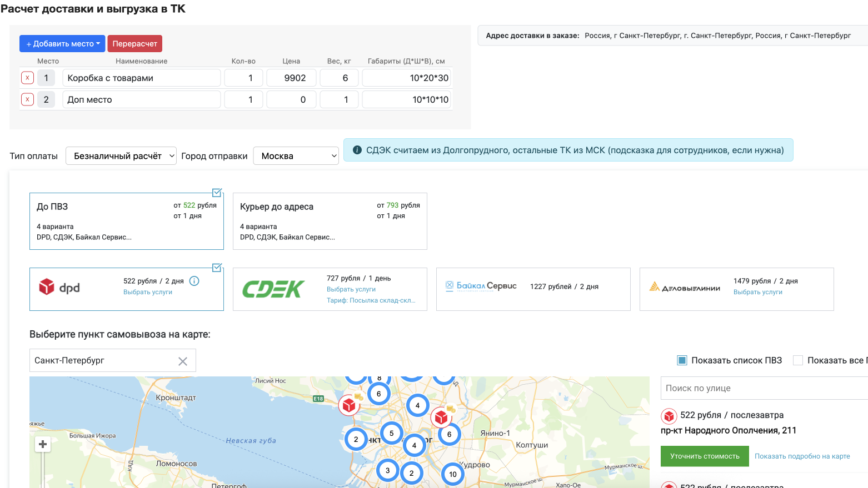868x488 pixels.
Task: Click the CDEK logo
Action: (273, 289)
